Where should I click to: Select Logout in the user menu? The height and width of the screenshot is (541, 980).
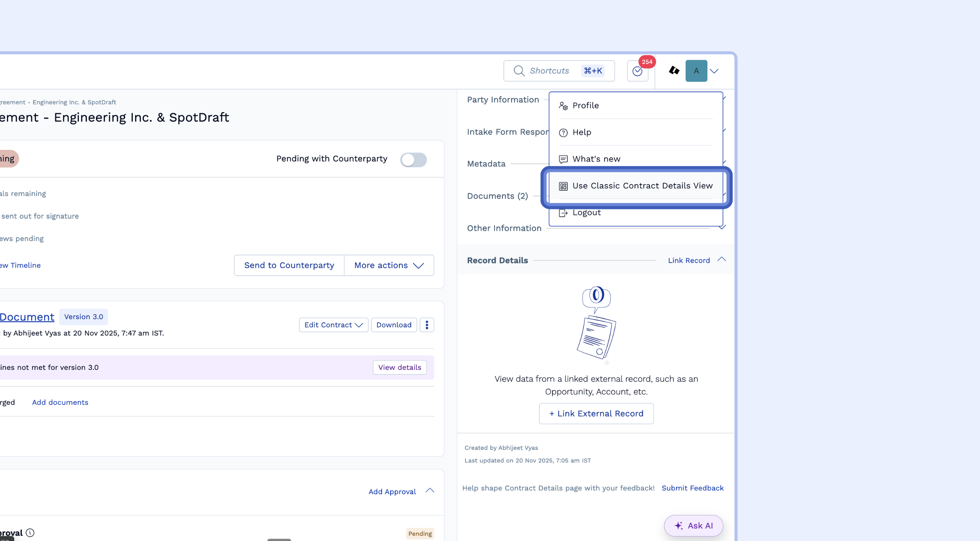click(586, 213)
